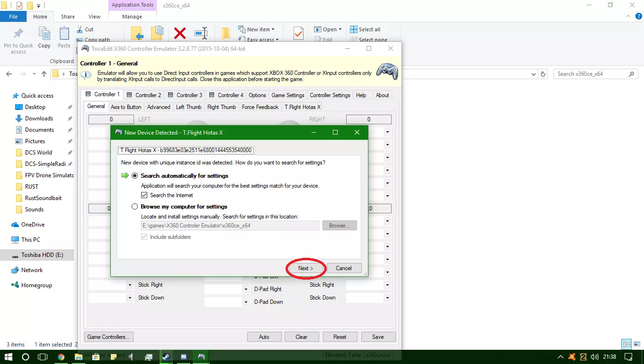Click the Auto button in x360ce
Viewport: 644px width, 364px height.
[x=264, y=337]
